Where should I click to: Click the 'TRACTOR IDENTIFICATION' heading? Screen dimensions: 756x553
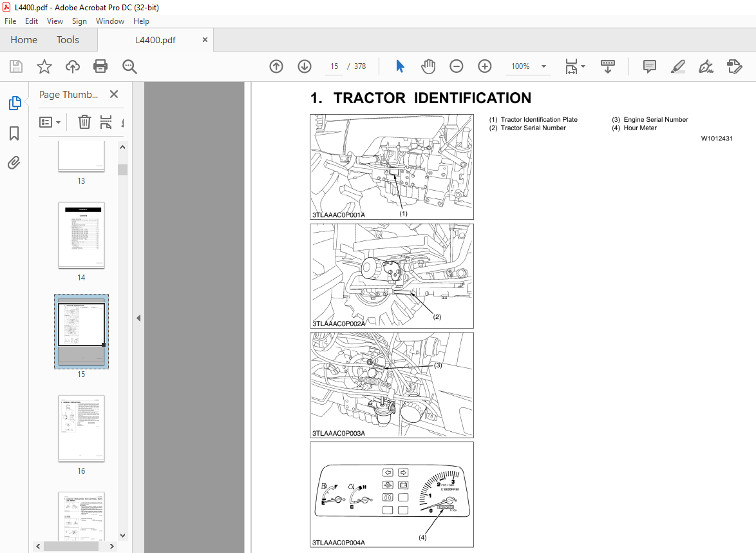tap(432, 98)
